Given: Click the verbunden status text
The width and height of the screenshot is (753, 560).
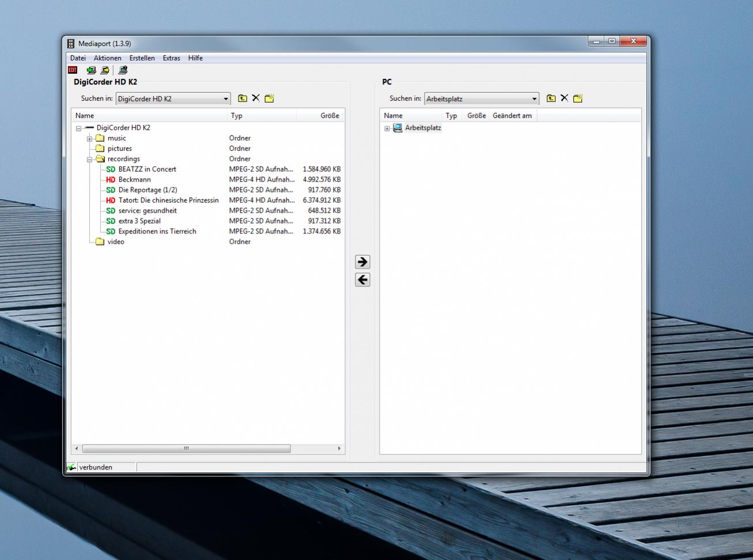Looking at the screenshot, I should coord(96,467).
